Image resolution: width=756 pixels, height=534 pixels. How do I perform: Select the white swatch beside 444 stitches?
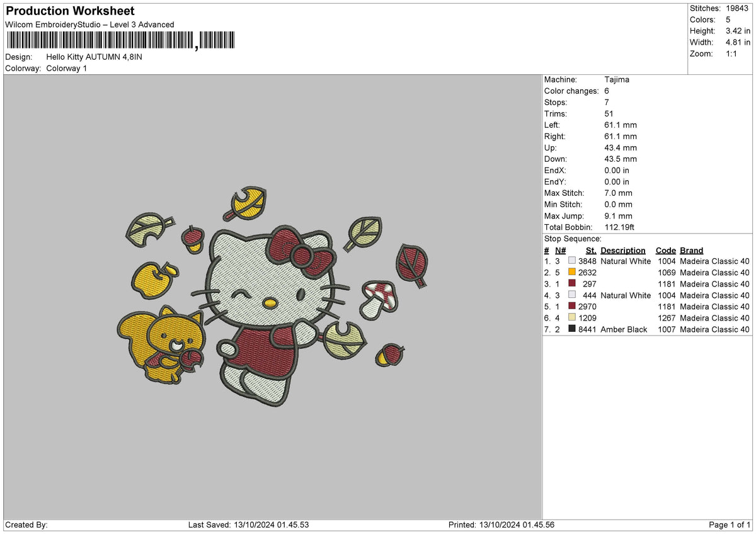[x=572, y=295]
